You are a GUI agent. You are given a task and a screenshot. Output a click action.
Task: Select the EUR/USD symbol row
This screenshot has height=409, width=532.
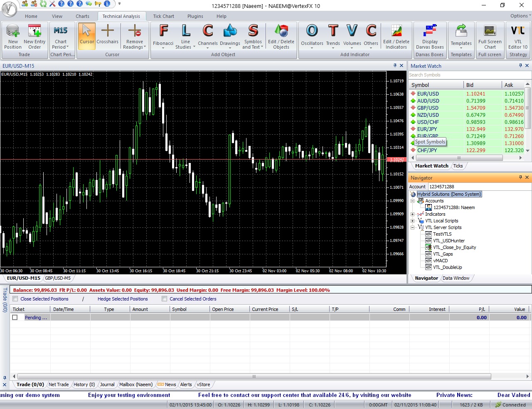467,94
